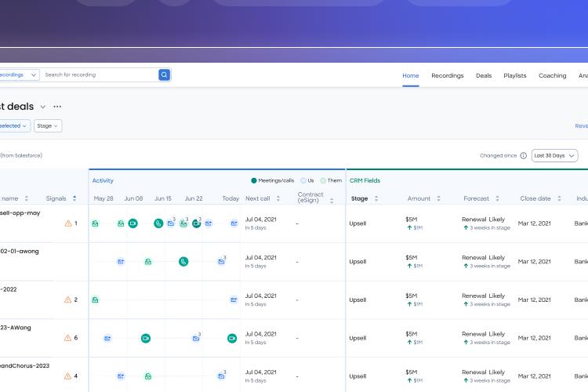588x392 pixels.
Task: Click Mar 12, 2021 in -2022 row
Action: [x=535, y=299]
